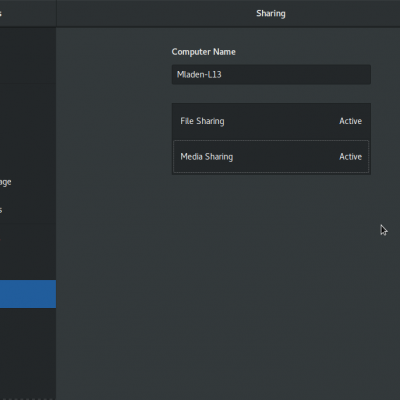Select the sidebar row just below the blue entry
The width and height of the screenshot is (400, 400).
coord(28,322)
